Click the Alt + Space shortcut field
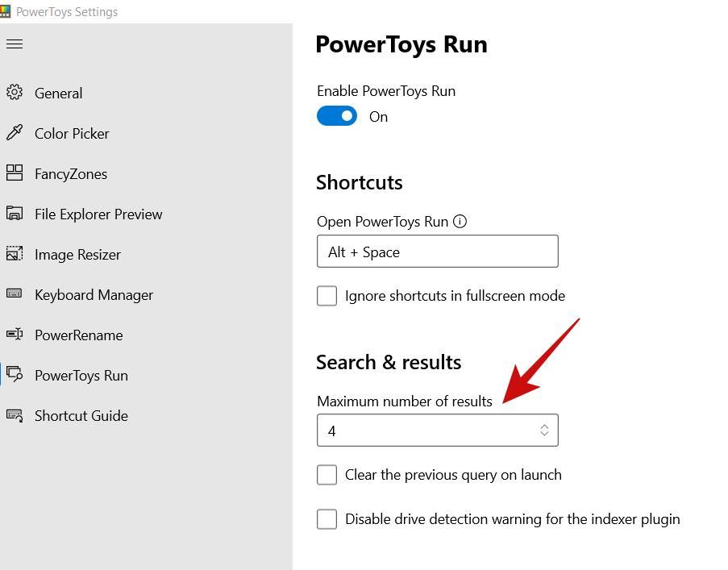Screen dimensions: 728x570 (x=438, y=251)
